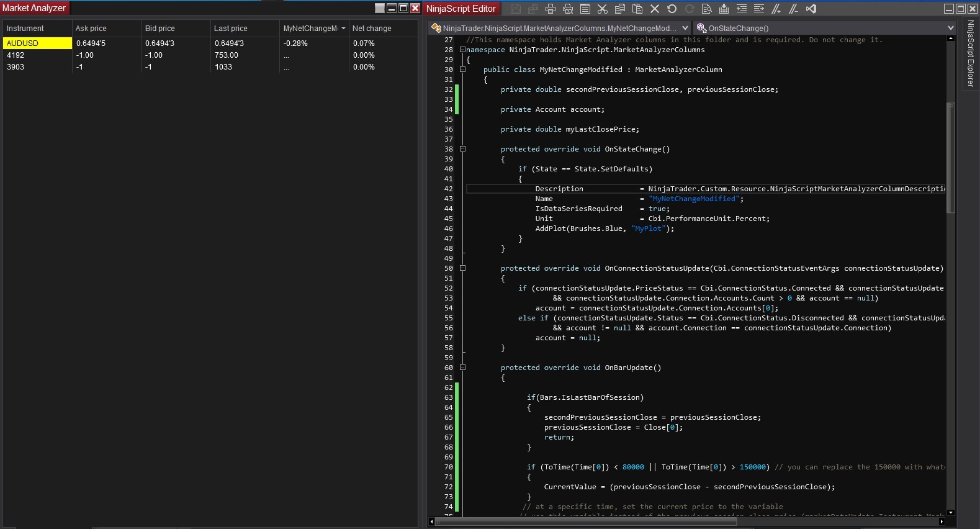Click the Increase indent icon
Screen dimensions: 980x529
pyautogui.click(x=758, y=9)
